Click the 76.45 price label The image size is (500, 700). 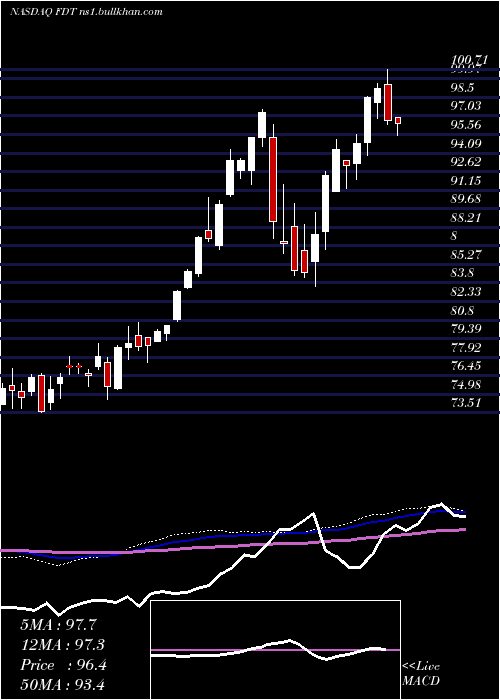point(466,366)
